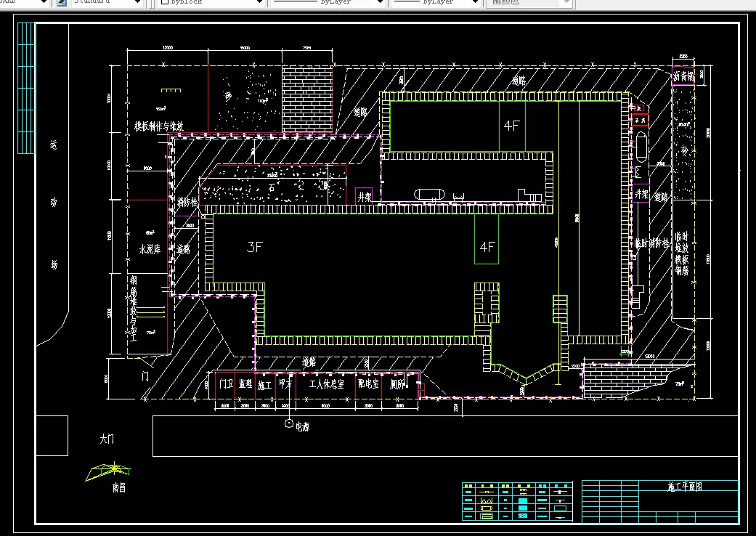Click the vertical 钢筋堆放与加工 label
The width and height of the screenshot is (756, 536).
pos(133,308)
